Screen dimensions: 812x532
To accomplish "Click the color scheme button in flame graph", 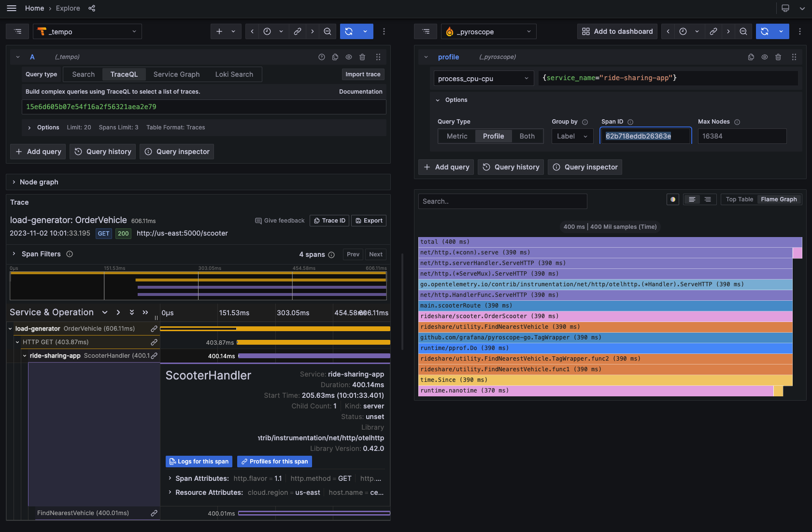I will (672, 199).
